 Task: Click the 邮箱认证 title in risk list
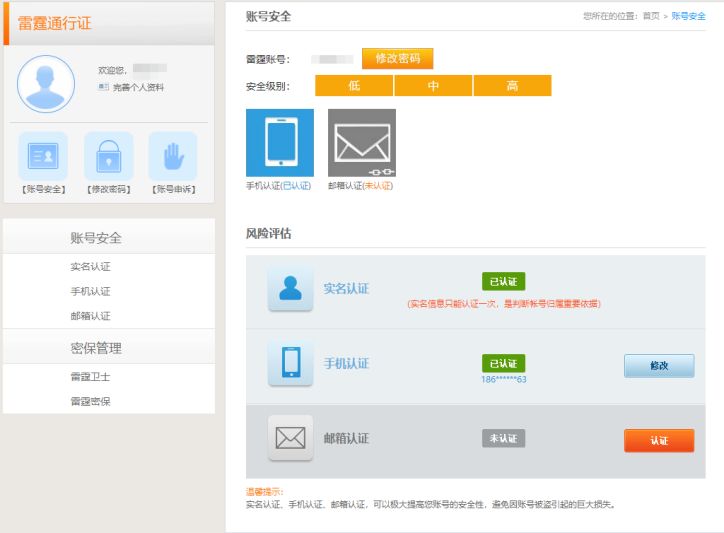[x=346, y=438]
